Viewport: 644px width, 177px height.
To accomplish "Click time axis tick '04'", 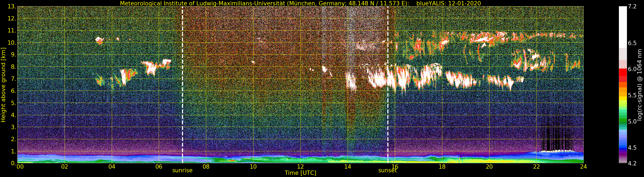I will click(x=112, y=166).
